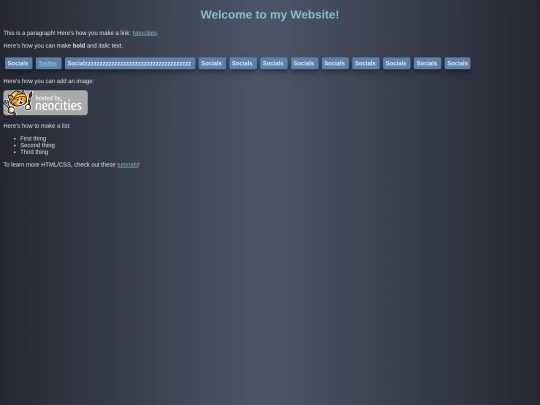Click the Socials button left of Twitter
Image resolution: width=540 pixels, height=405 pixels.
(x=18, y=63)
